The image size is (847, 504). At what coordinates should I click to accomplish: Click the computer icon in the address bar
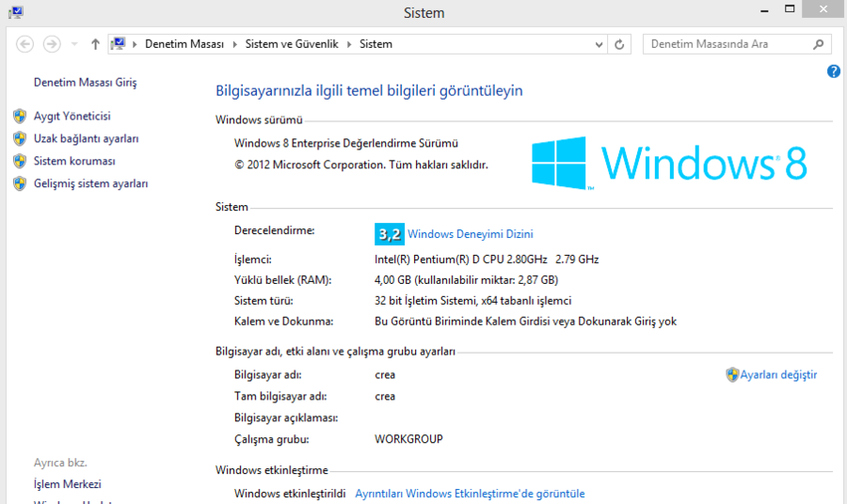pyautogui.click(x=119, y=43)
